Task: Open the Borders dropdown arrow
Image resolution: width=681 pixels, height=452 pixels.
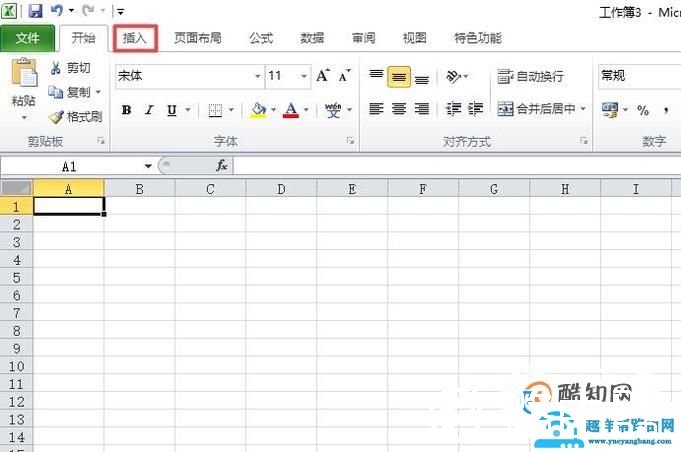Action: pyautogui.click(x=231, y=109)
